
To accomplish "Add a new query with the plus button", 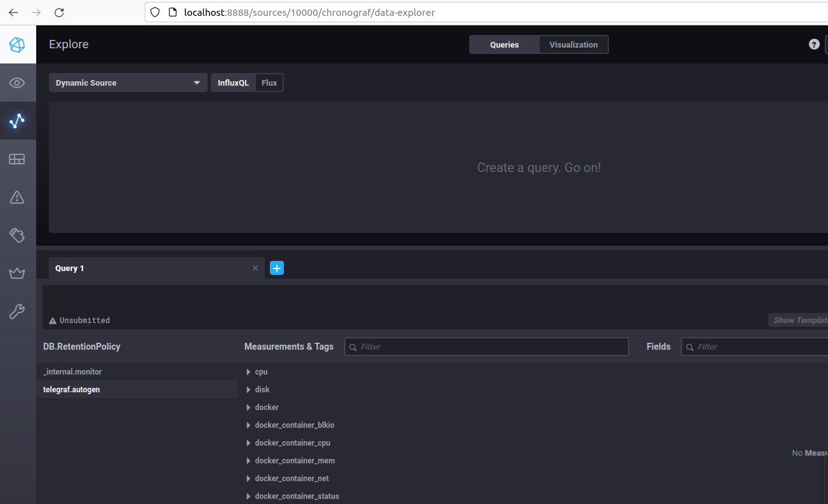I will [x=276, y=268].
